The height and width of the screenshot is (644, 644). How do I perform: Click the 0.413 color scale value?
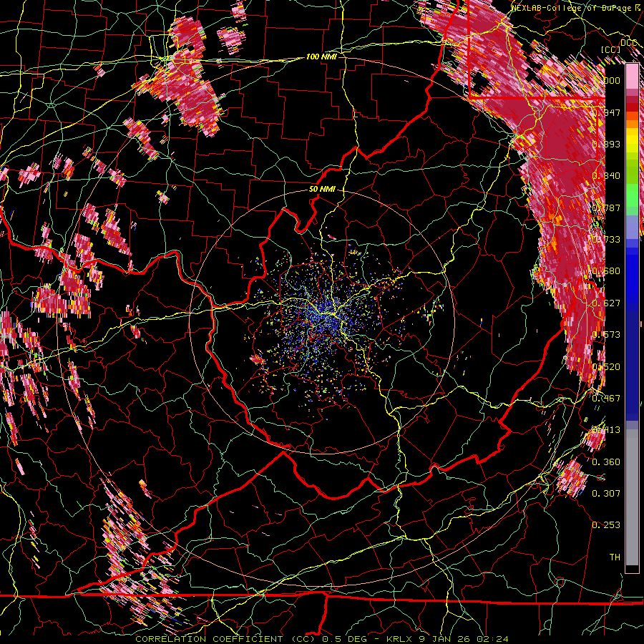606,430
